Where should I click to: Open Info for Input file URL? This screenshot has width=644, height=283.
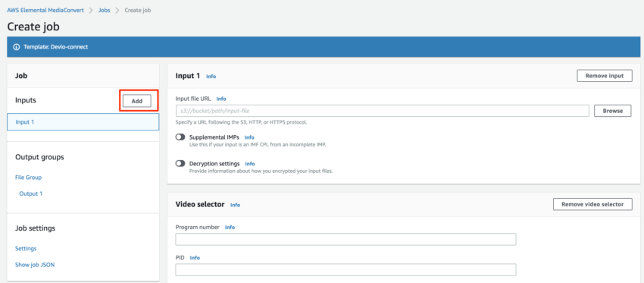click(221, 99)
